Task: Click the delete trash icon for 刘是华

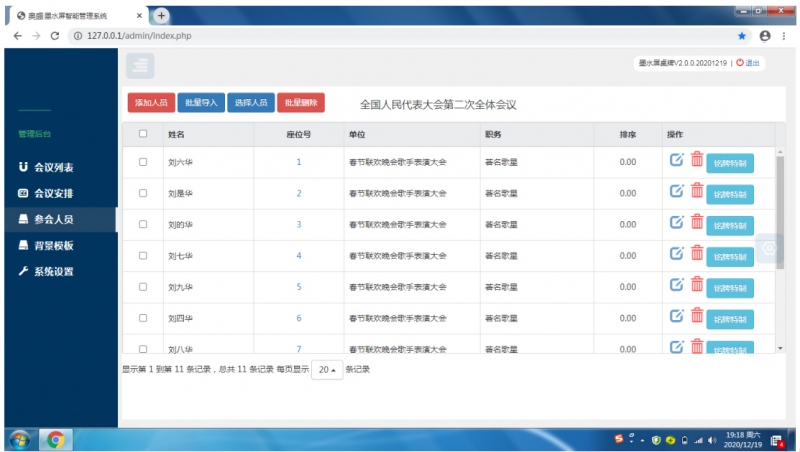Action: 697,191
